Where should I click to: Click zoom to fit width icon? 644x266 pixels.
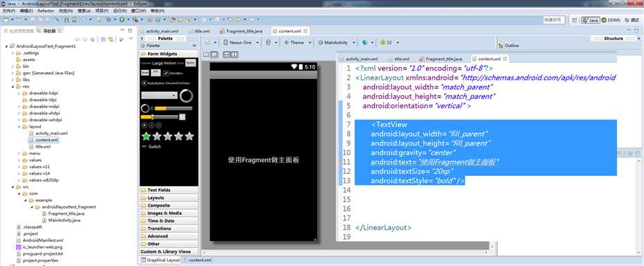point(226,55)
